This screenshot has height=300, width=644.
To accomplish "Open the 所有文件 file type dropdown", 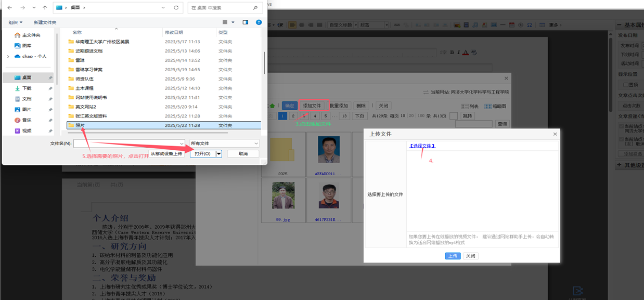I will coord(224,144).
